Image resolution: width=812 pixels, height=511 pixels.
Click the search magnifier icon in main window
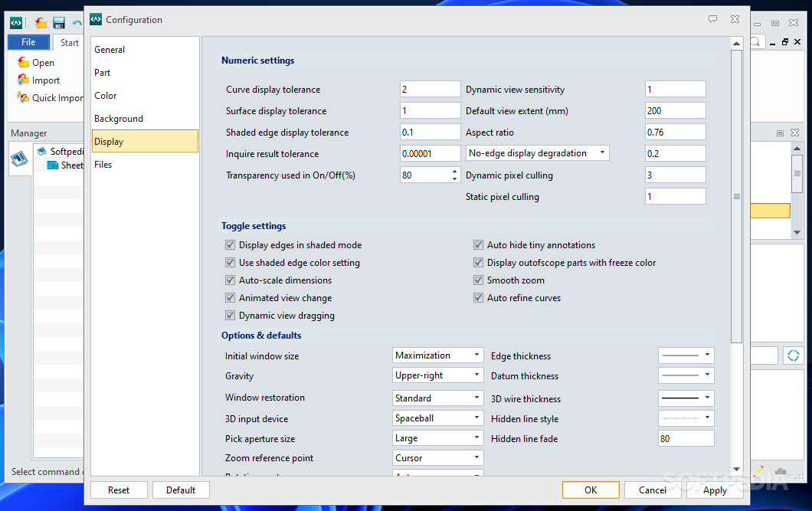(x=755, y=42)
